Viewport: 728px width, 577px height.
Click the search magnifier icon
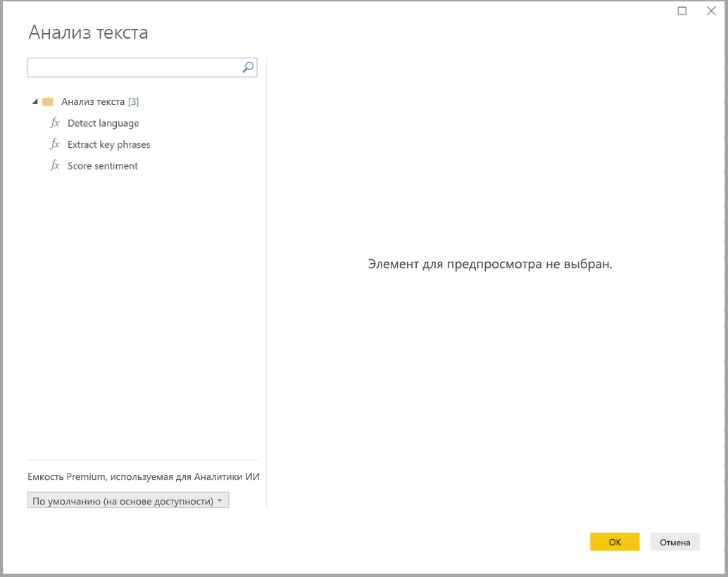[249, 68]
